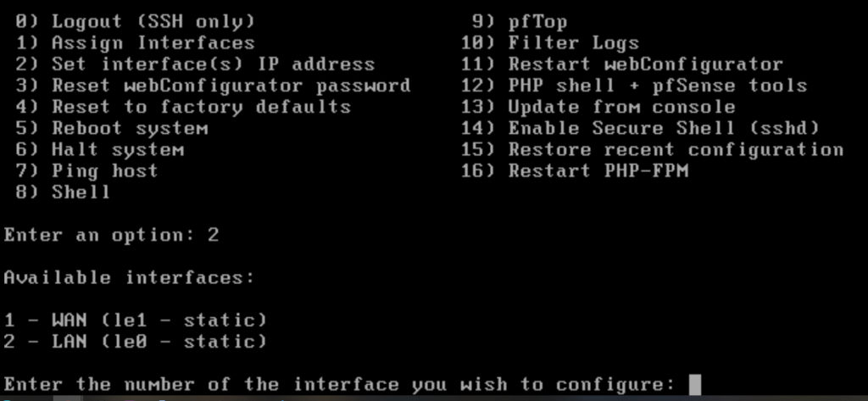Select Update from console option
Viewport: 868px width, 401px height.
[598, 106]
